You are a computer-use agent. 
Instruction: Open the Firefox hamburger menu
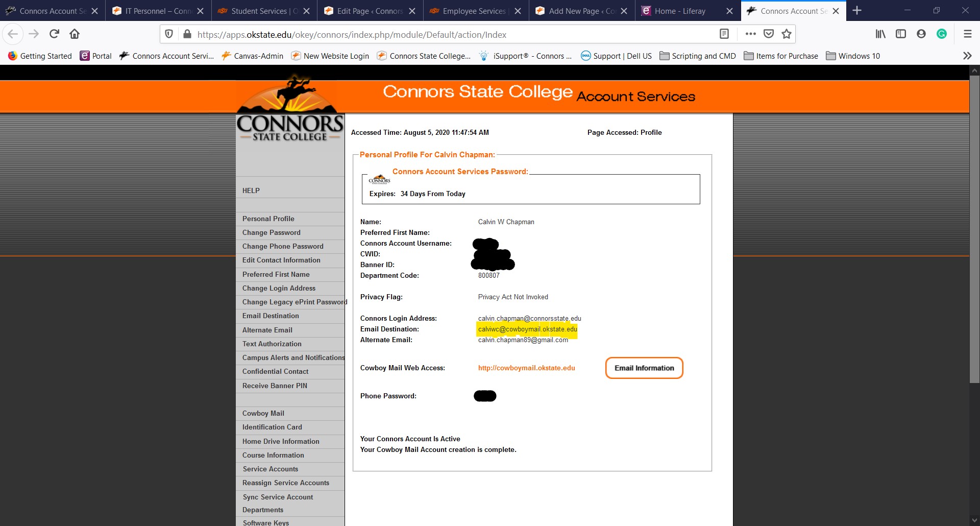(x=967, y=34)
